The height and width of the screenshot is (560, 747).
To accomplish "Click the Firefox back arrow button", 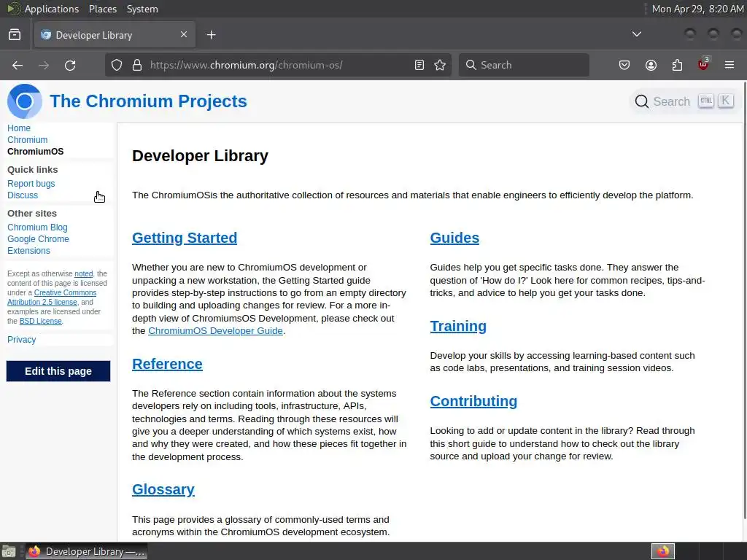I will 18,65.
